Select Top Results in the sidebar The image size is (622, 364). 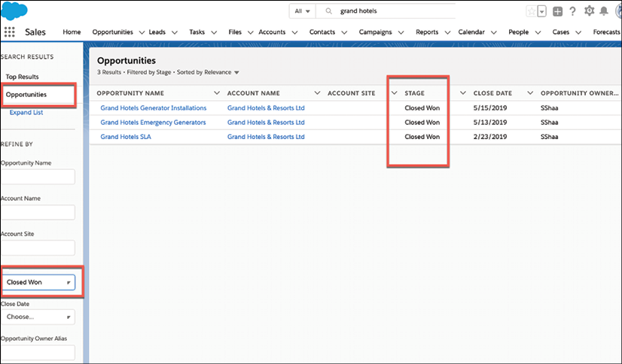coord(23,77)
